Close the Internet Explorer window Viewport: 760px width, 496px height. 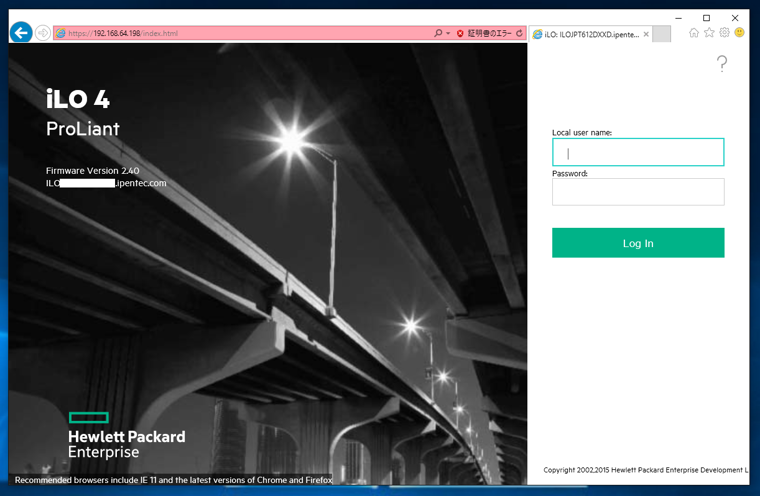coord(735,18)
